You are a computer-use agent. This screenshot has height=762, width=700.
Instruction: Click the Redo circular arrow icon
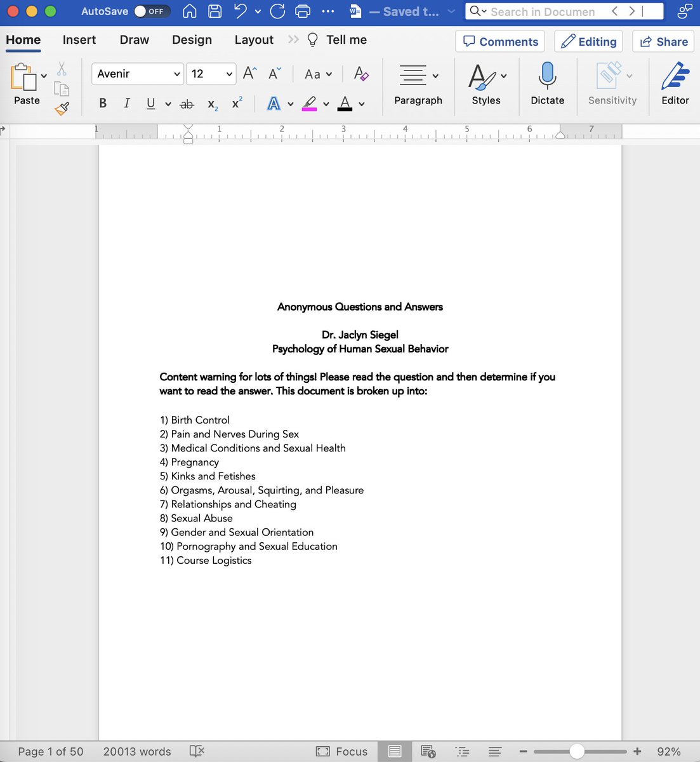point(277,11)
